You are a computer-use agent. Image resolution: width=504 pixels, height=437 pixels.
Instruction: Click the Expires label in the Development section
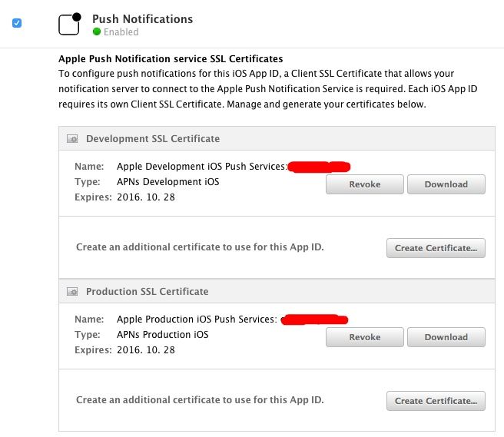point(93,197)
